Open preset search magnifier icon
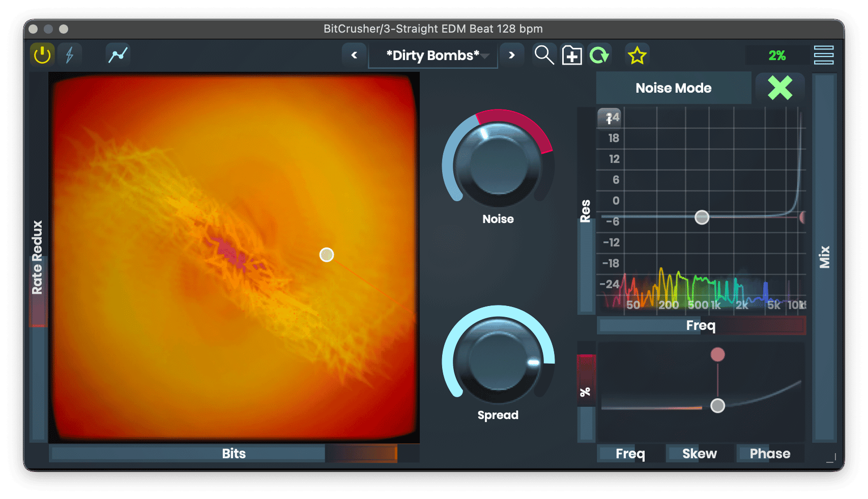Screen dimensions: 868x499 click(x=544, y=55)
